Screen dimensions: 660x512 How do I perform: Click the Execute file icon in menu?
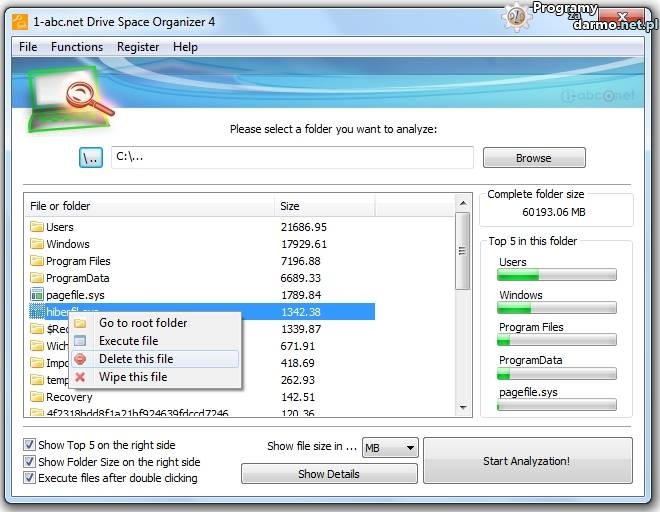click(80, 341)
